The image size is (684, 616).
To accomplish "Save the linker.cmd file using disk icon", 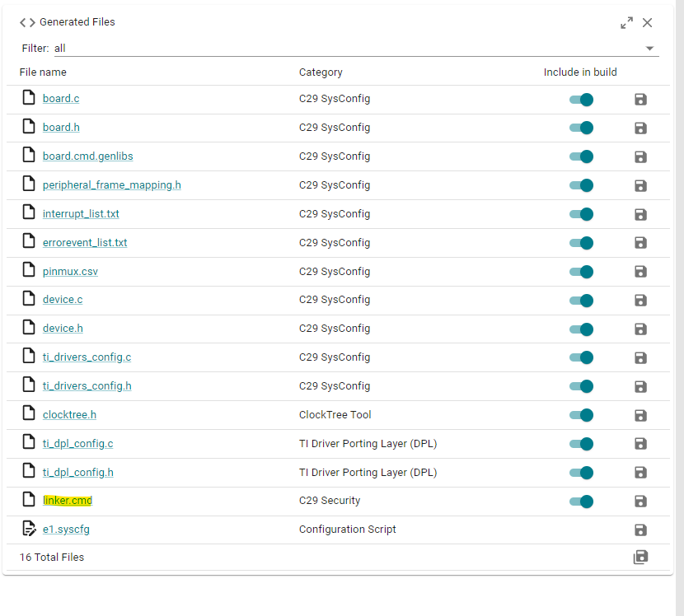I will 640,502.
